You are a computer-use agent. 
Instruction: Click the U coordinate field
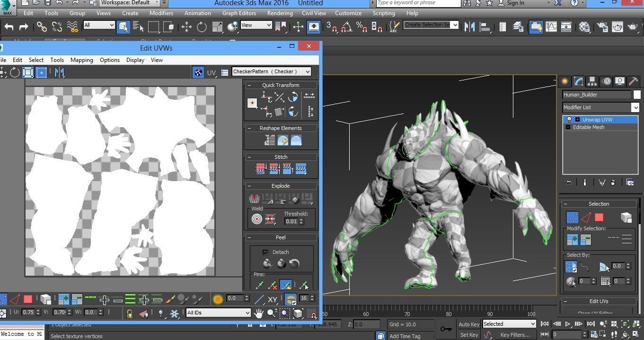pos(28,312)
